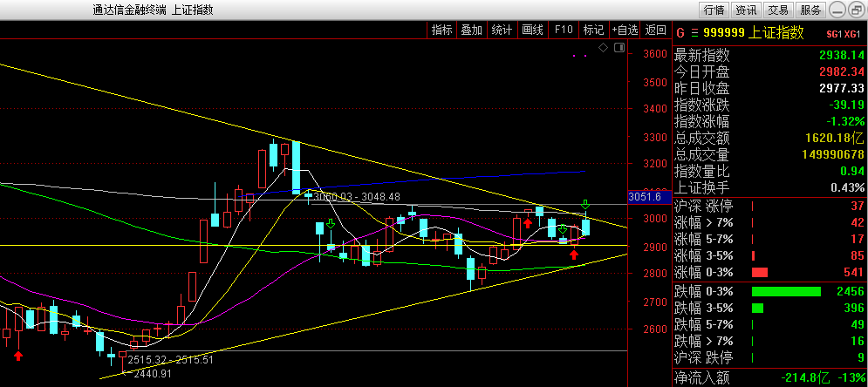The image size is (868, 387).
Task: Click 指数涨幅 value -1.32%
Action: tap(846, 122)
